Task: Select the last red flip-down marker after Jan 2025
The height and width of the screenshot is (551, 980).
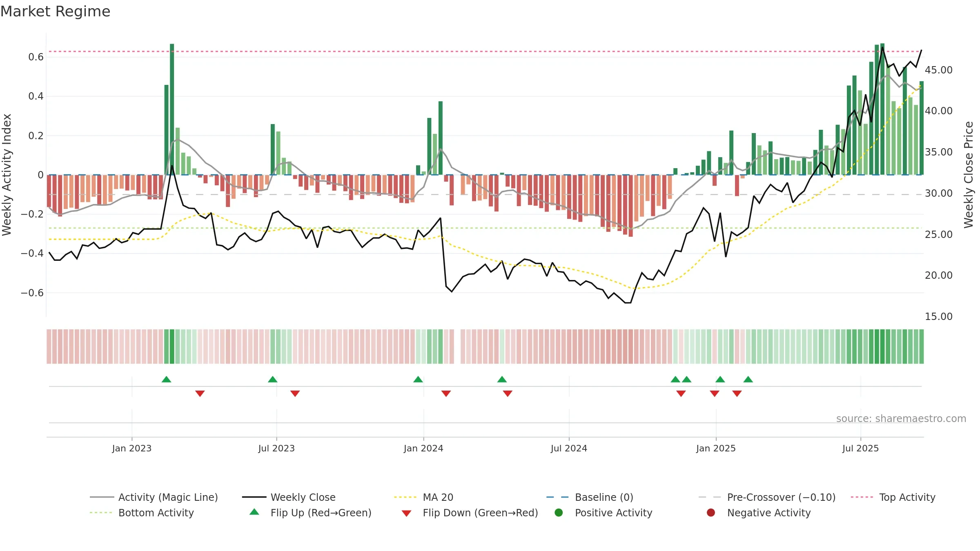Action: (x=737, y=393)
